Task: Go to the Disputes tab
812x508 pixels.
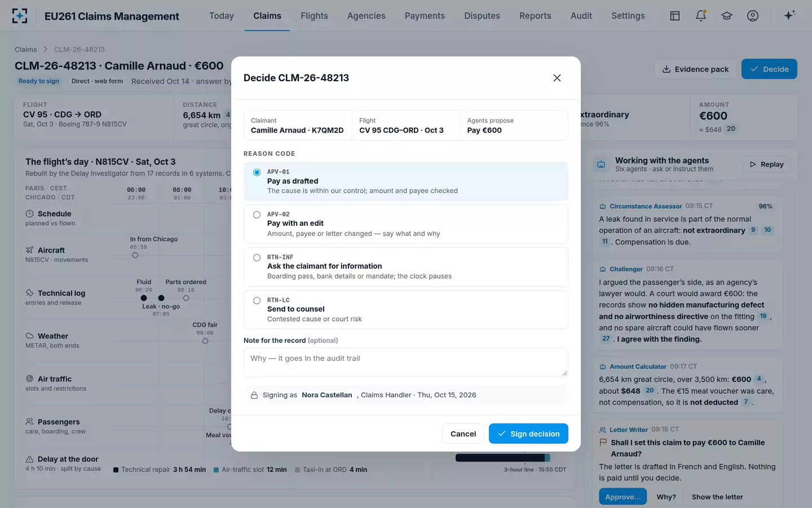Action: tap(482, 16)
